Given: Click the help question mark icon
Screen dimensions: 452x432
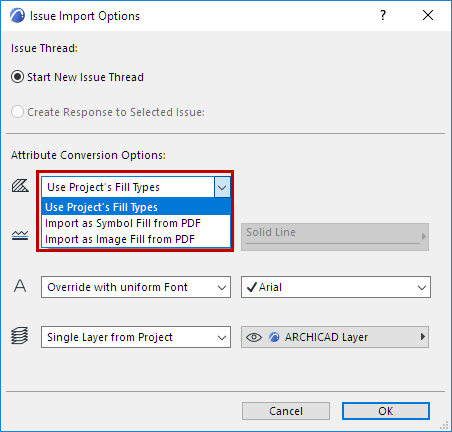Looking at the screenshot, I should pyautogui.click(x=383, y=15).
